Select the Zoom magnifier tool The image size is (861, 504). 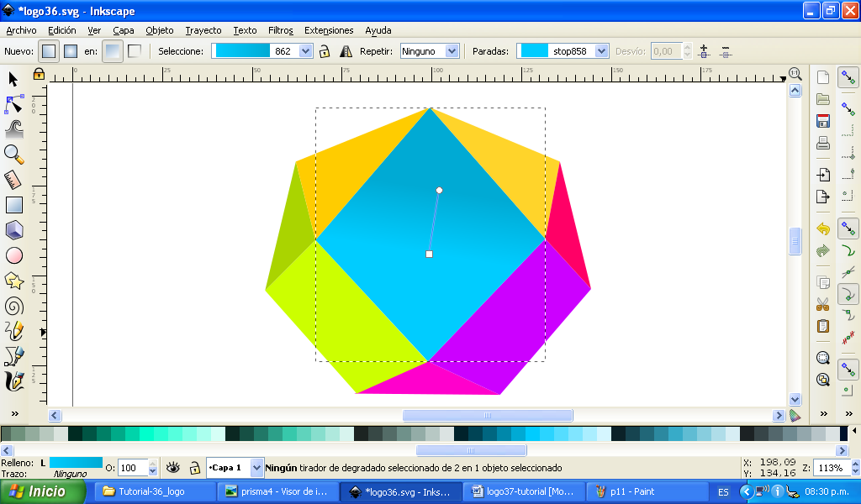pyautogui.click(x=13, y=155)
